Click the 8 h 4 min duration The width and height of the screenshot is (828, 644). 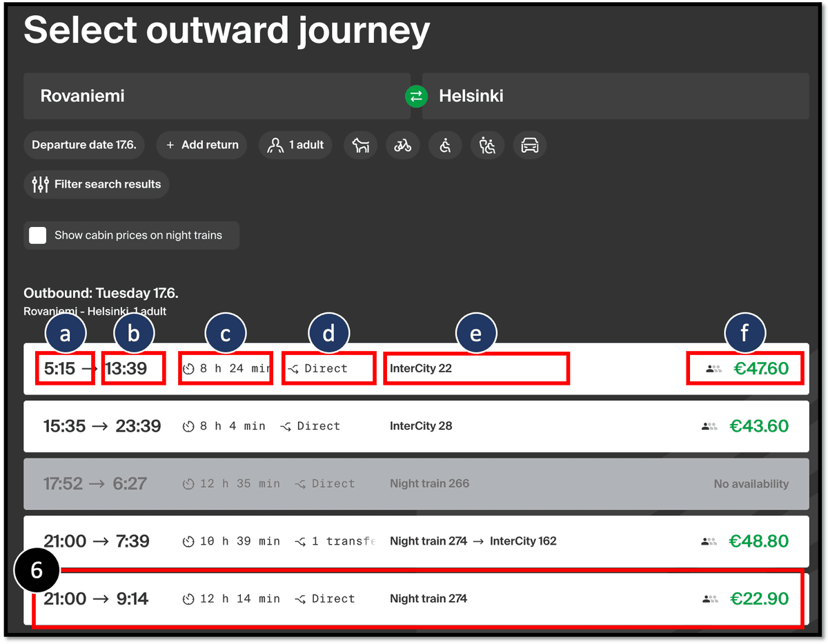(224, 426)
